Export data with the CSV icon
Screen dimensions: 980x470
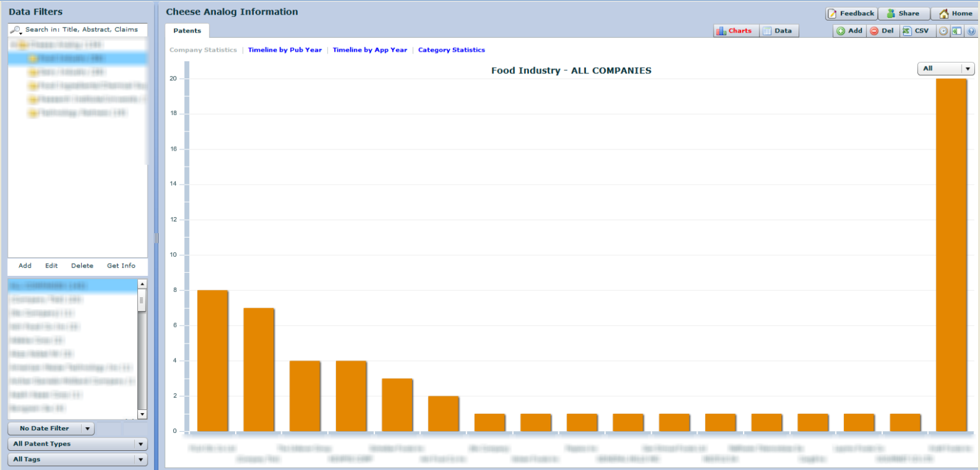click(907, 31)
